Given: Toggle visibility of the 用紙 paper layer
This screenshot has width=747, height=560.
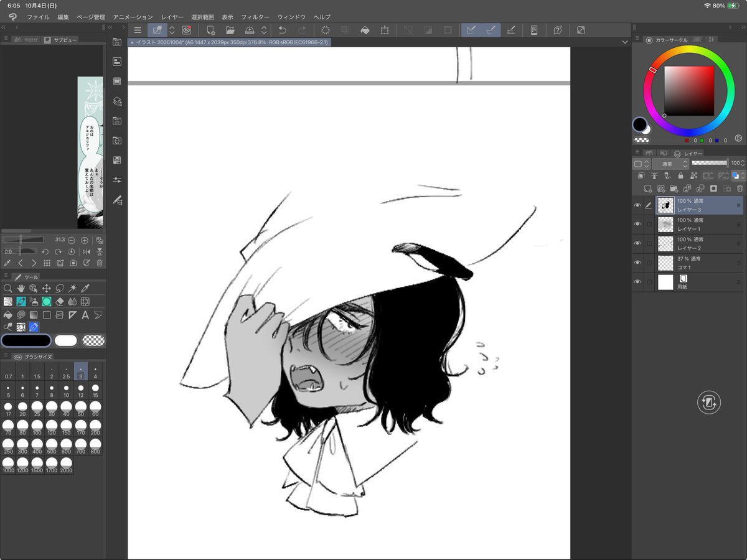Looking at the screenshot, I should (x=637, y=282).
